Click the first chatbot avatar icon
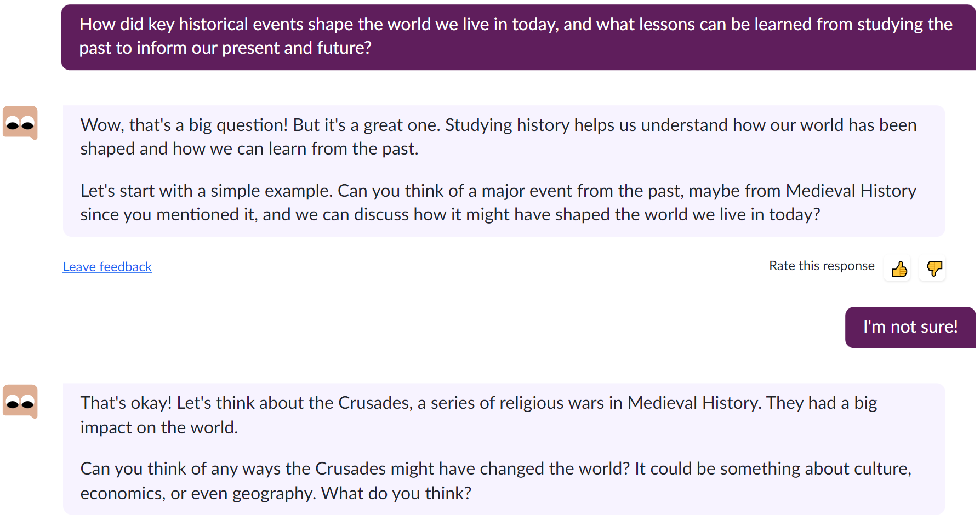 (20, 122)
